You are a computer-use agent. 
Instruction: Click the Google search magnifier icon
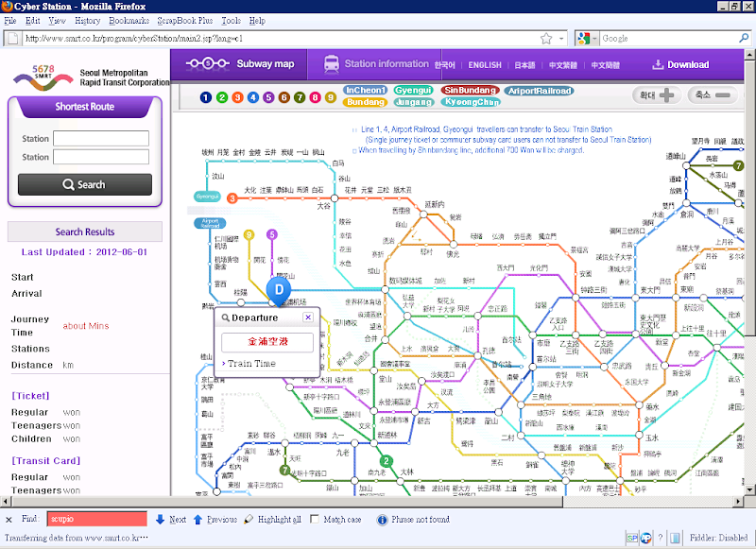pyautogui.click(x=744, y=38)
